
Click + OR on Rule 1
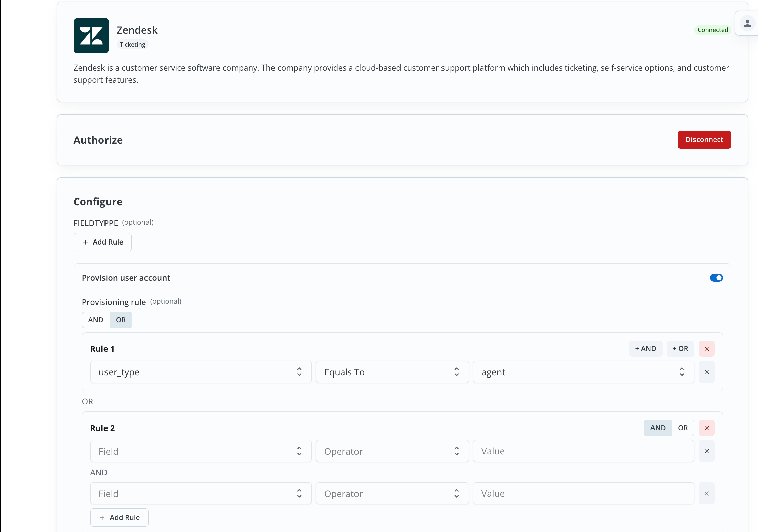click(680, 349)
